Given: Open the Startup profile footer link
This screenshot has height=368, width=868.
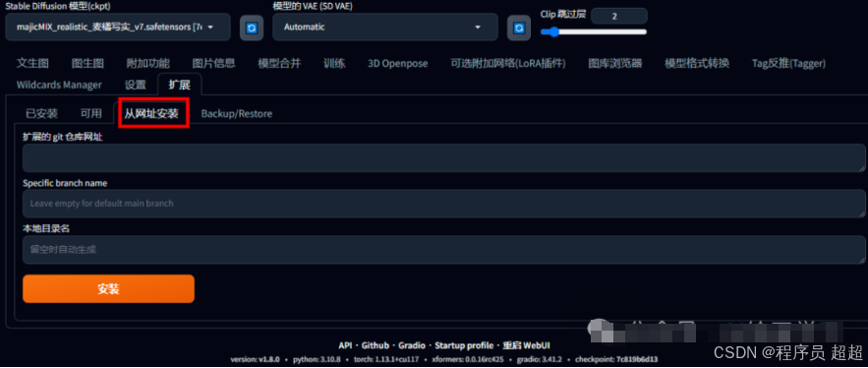Looking at the screenshot, I should pyautogui.click(x=464, y=345).
